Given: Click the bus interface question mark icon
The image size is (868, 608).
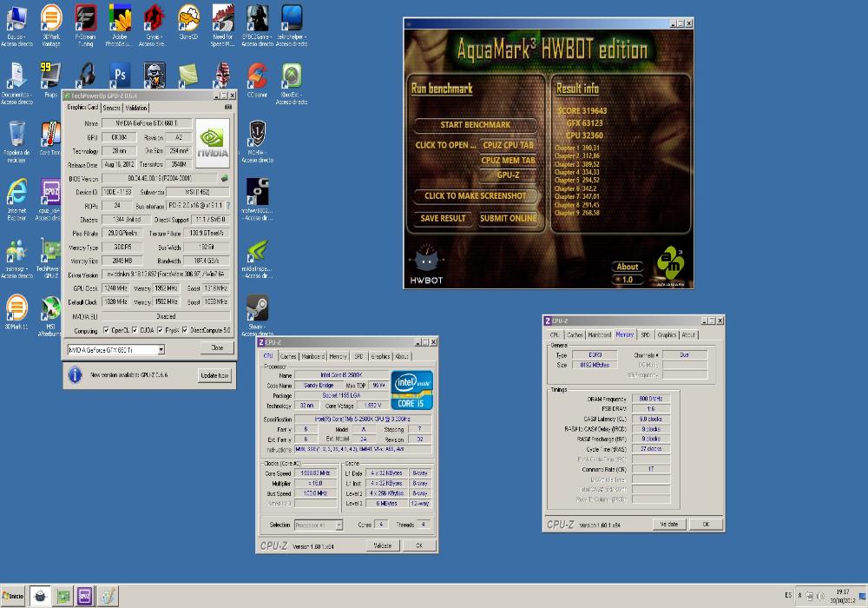Looking at the screenshot, I should click(227, 206).
